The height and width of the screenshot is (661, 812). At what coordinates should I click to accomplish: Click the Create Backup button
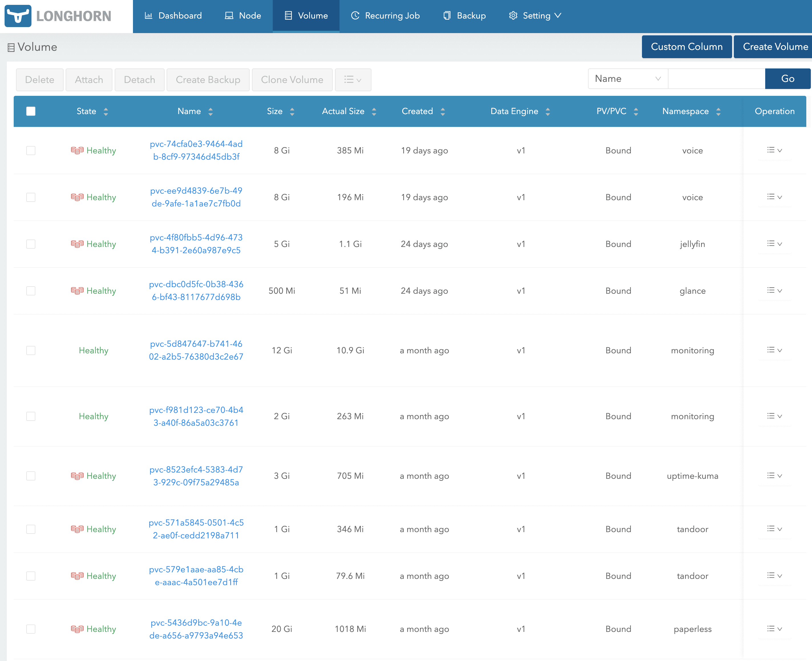pos(208,80)
